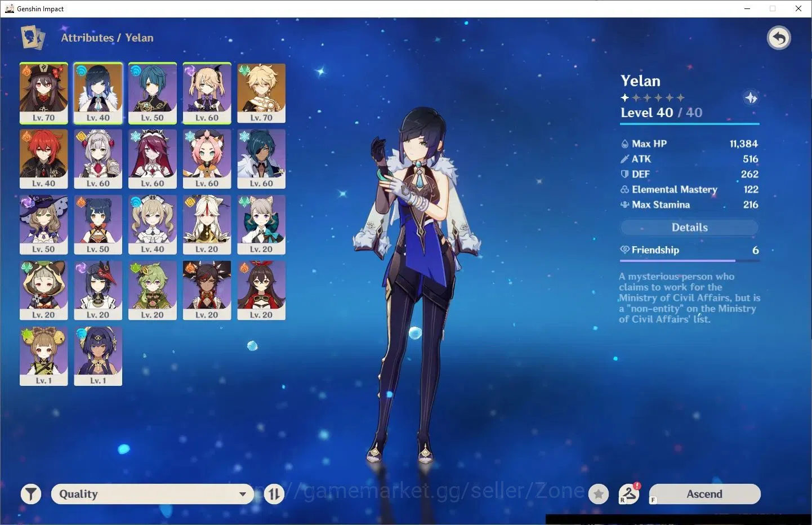Click Yelan's description about Ministry of Civil Affairs
The height and width of the screenshot is (525, 812).
[689, 298]
